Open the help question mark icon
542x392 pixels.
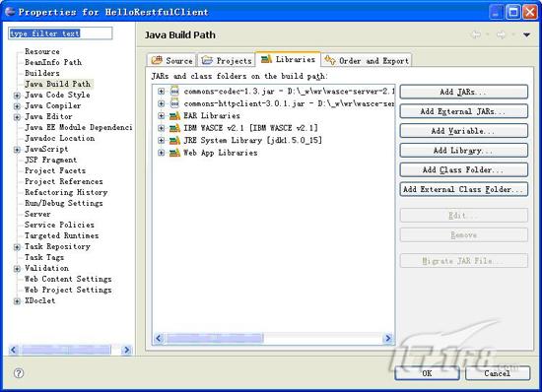coord(19,373)
